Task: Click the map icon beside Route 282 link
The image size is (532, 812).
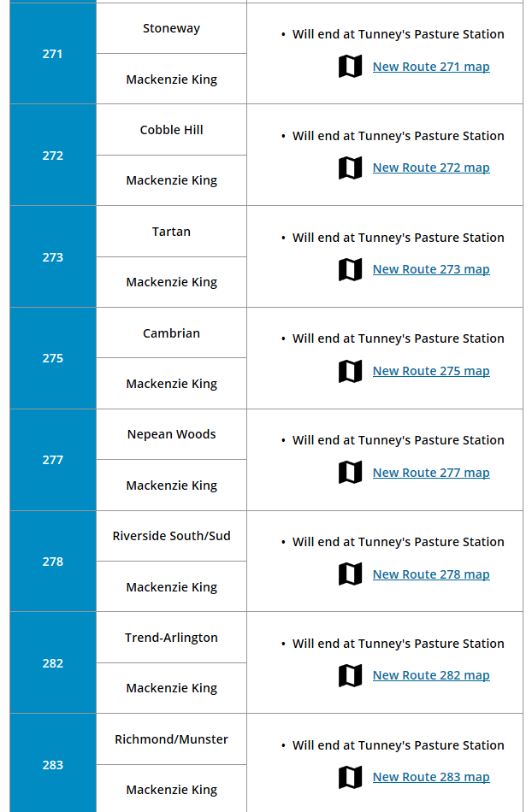Action: [x=350, y=676]
